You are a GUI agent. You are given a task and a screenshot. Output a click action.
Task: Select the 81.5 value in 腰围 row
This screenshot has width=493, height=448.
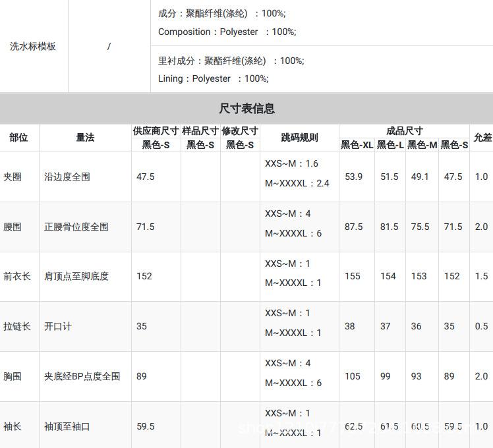(x=390, y=227)
